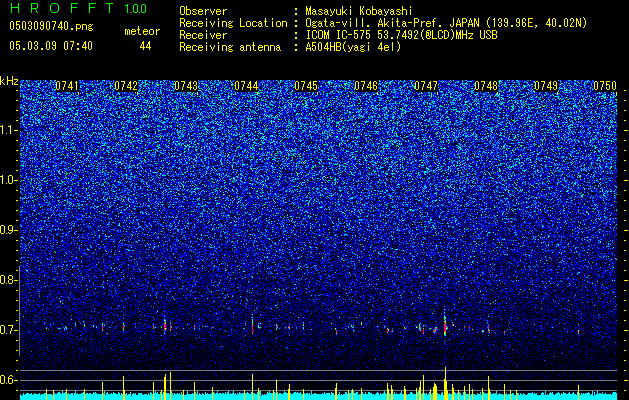The image size is (629, 400).
Task: Click the tallest yellow intensity spike after 0747
Action: pos(445,383)
